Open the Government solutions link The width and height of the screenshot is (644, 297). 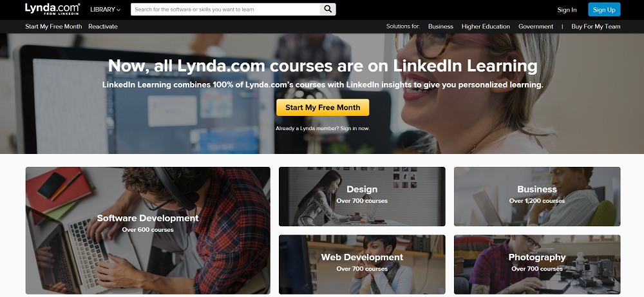(536, 26)
